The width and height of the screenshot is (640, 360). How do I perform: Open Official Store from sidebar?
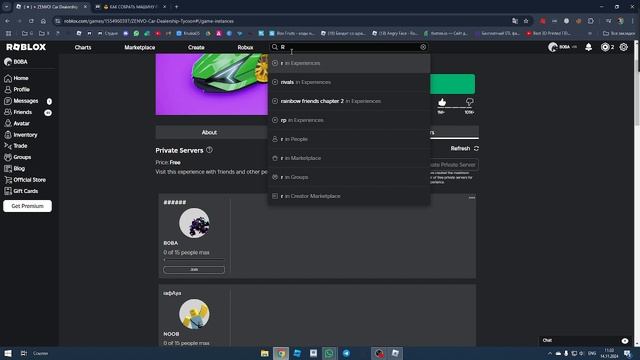coord(25,180)
